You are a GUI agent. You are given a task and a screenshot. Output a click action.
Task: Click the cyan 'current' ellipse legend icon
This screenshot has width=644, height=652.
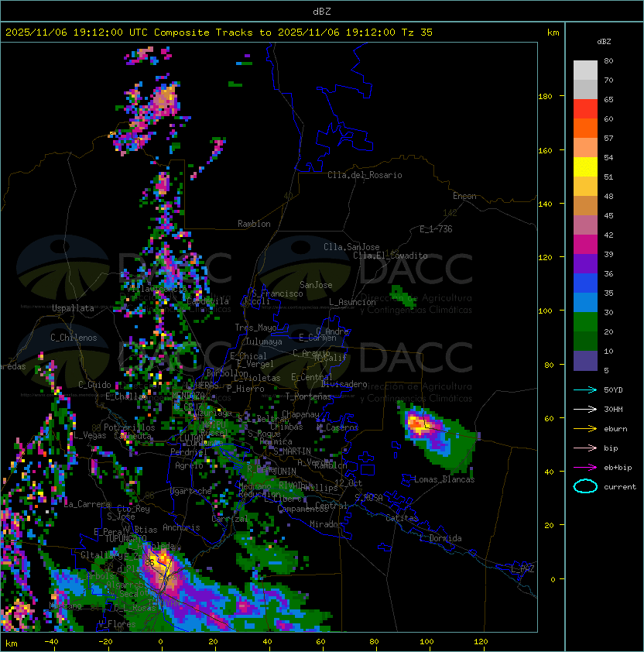click(x=585, y=486)
